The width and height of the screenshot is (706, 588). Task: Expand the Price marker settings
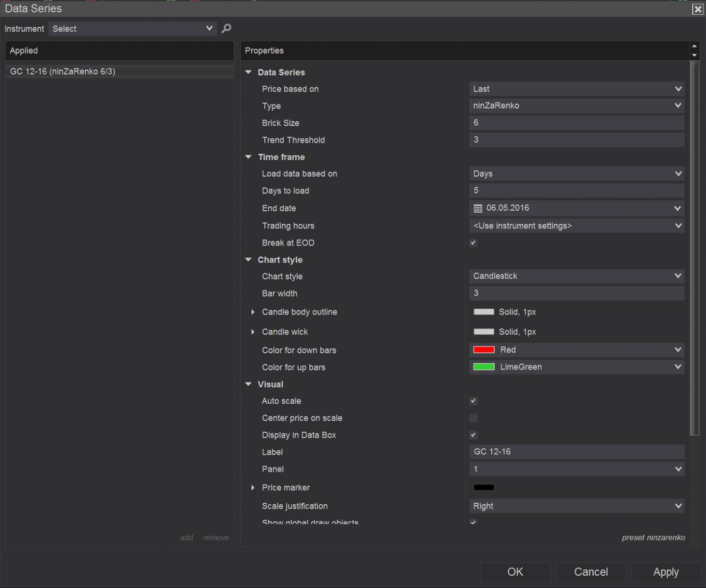pyautogui.click(x=253, y=488)
